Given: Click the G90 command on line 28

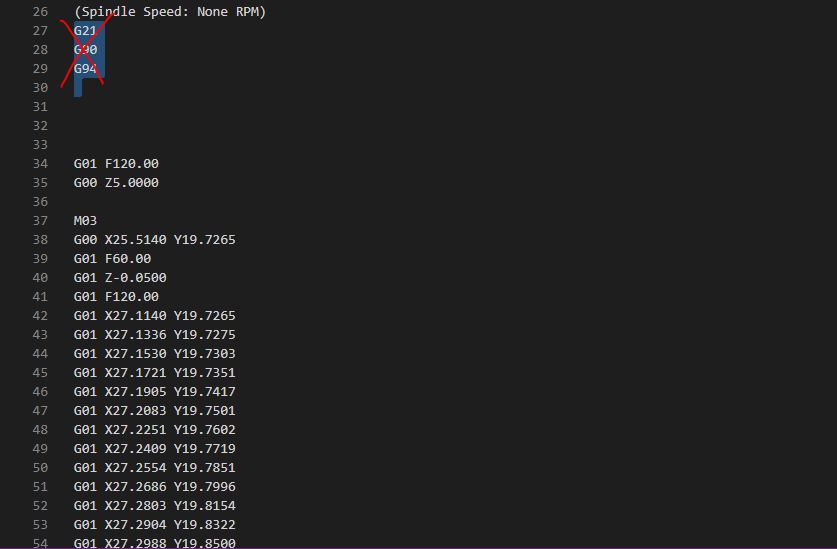Looking at the screenshot, I should (x=85, y=50).
